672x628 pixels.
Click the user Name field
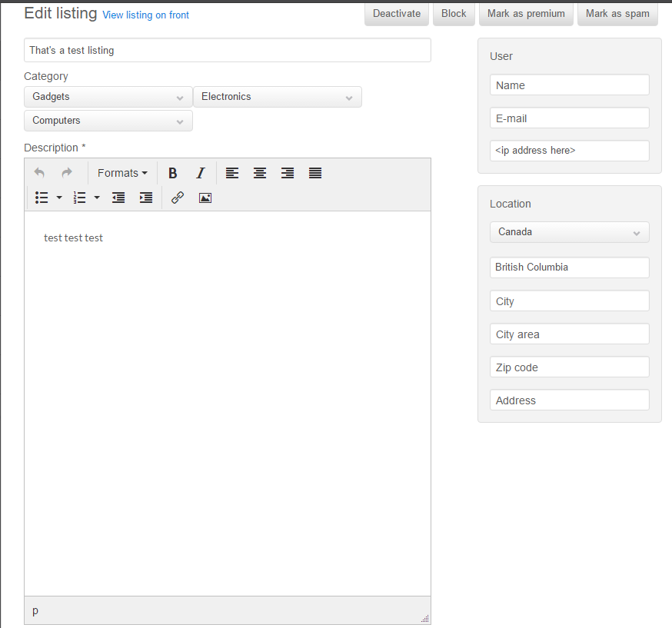[x=570, y=85]
